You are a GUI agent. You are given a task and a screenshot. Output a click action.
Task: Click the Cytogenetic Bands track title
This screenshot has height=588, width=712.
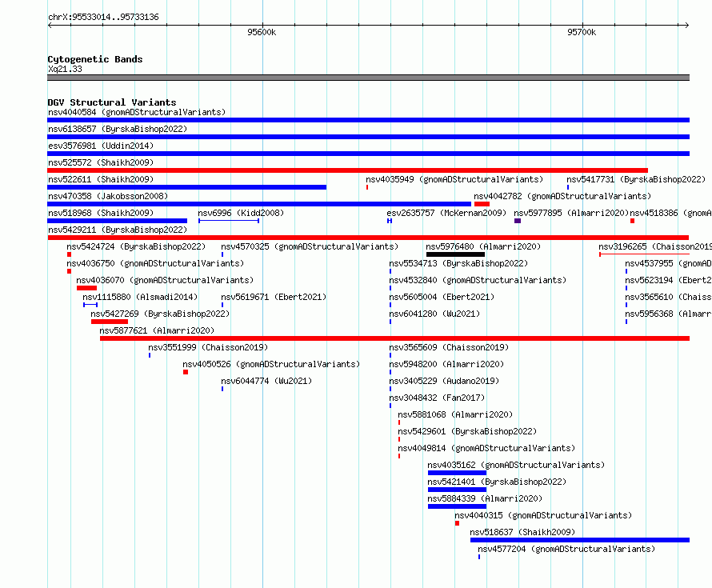pos(95,59)
